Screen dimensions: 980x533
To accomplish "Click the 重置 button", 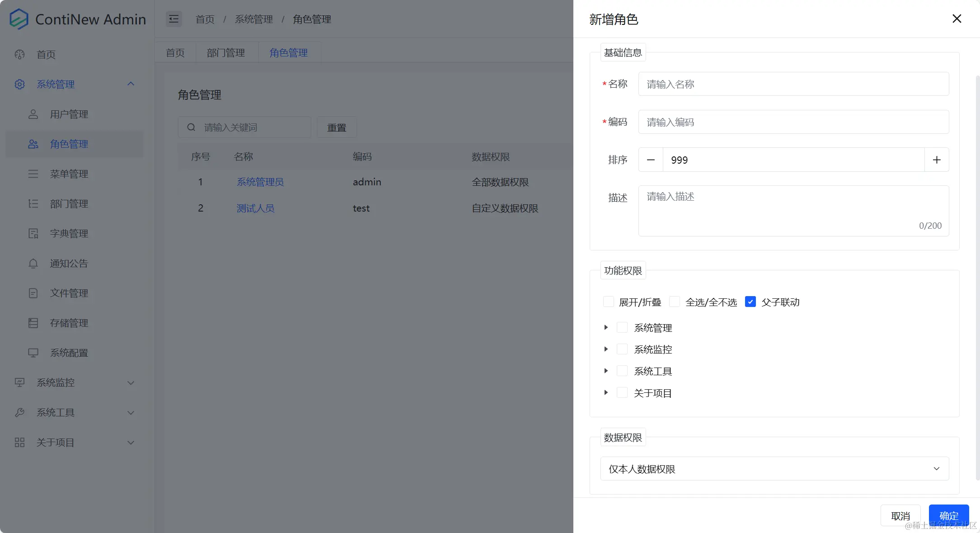I will pyautogui.click(x=337, y=127).
